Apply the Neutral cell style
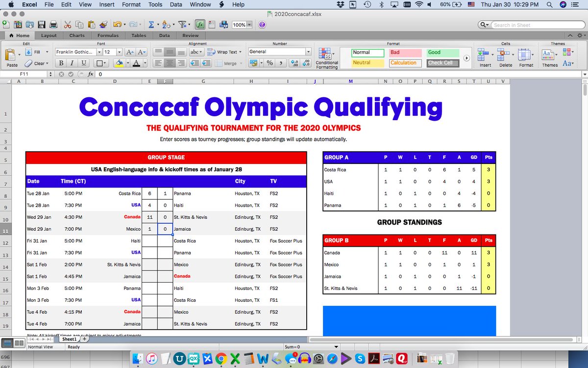The image size is (588, 368). (x=368, y=63)
